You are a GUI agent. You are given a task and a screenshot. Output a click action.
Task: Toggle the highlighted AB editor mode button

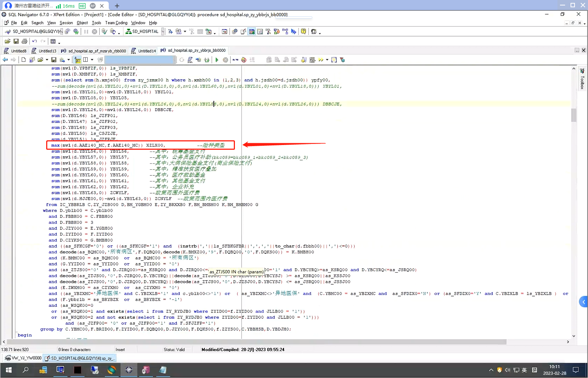pyautogui.click(x=77, y=60)
